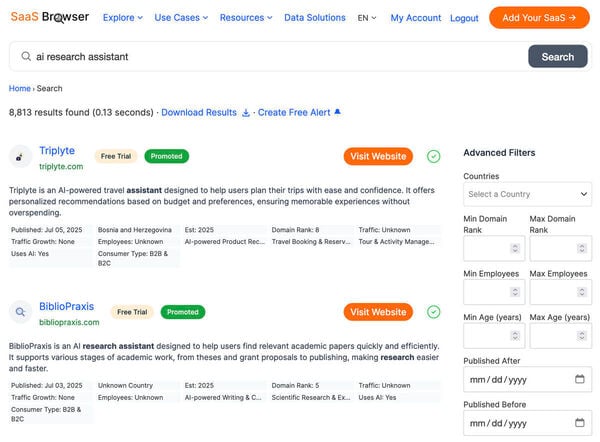This screenshot has width=600, height=442.
Task: Click the download icon beside Download Results
Action: pos(246,113)
